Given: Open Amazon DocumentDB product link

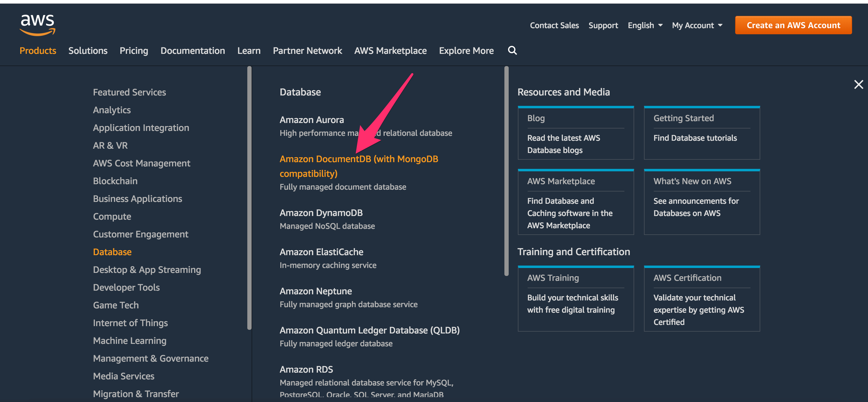Looking at the screenshot, I should (358, 166).
